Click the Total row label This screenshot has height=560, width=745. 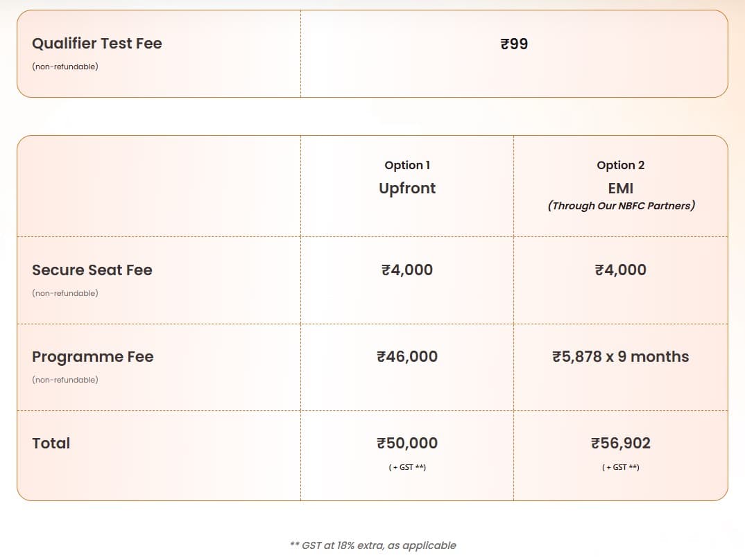tap(51, 443)
